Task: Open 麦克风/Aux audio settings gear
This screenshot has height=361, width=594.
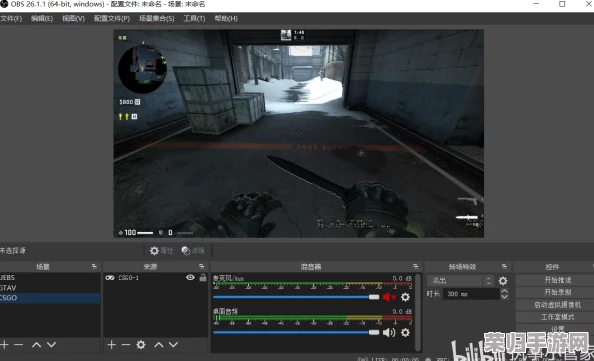Action: pyautogui.click(x=405, y=297)
